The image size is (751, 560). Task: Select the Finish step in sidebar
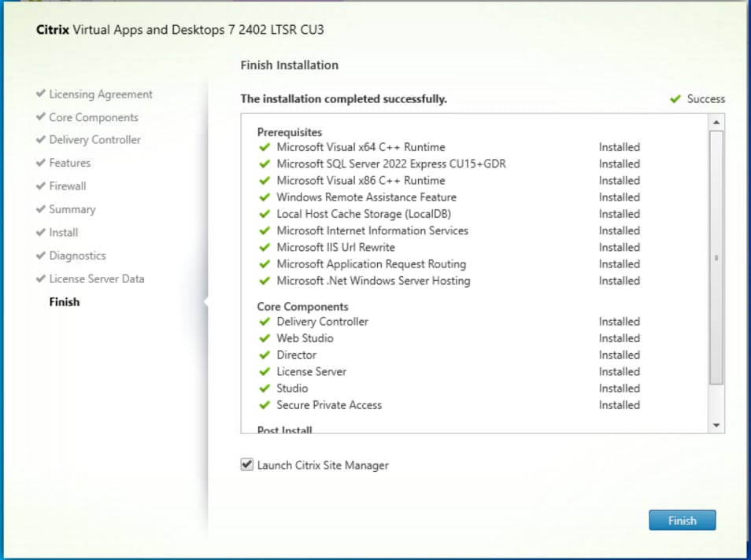pyautogui.click(x=65, y=301)
